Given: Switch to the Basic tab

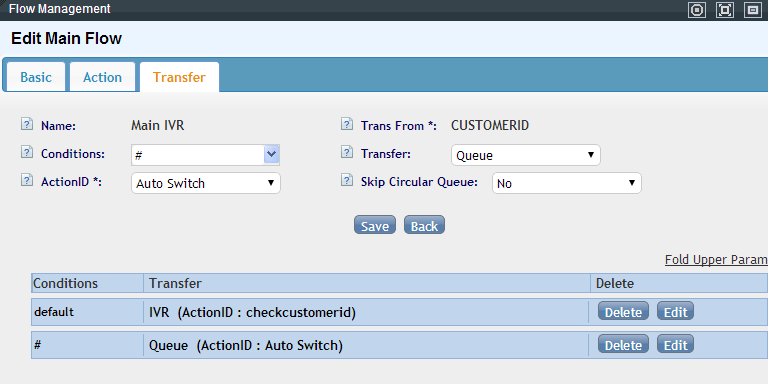Looking at the screenshot, I should click(36, 77).
